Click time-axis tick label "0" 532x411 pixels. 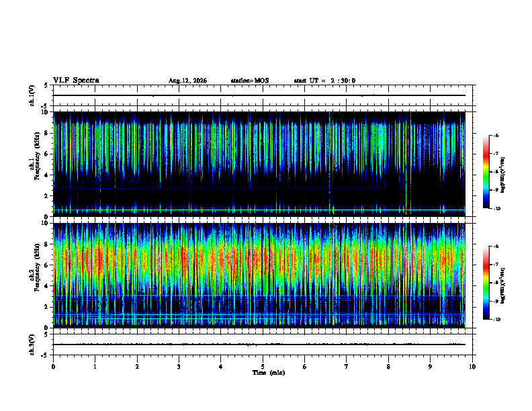(53, 367)
